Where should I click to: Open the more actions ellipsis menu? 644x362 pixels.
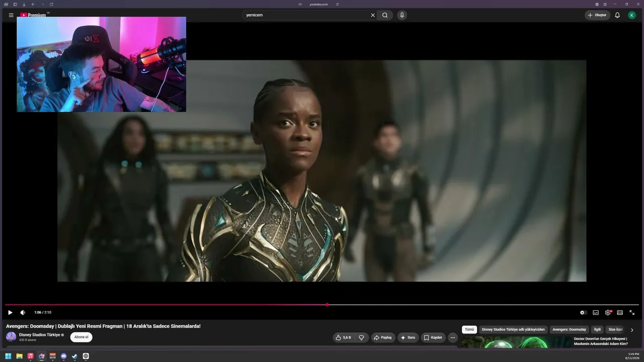pos(453,337)
